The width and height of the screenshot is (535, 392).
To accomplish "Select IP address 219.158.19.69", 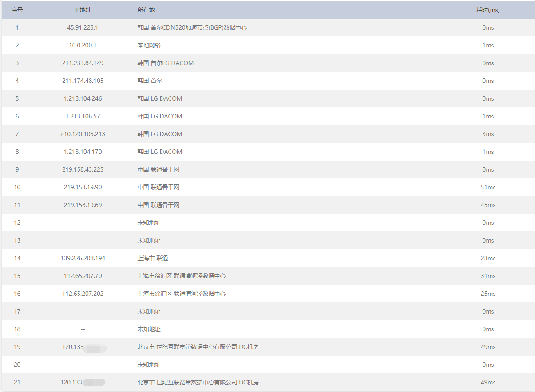I will (83, 205).
